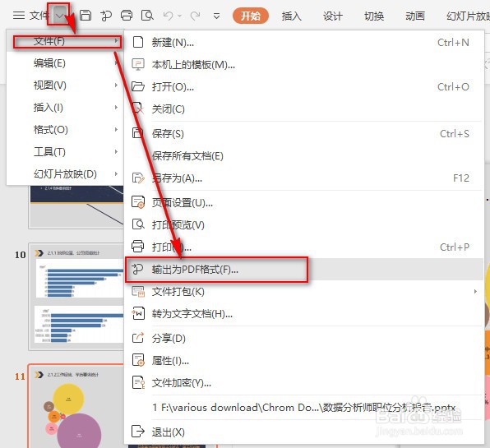
Task: Expand the 视图(V) submenu
Action: point(64,85)
